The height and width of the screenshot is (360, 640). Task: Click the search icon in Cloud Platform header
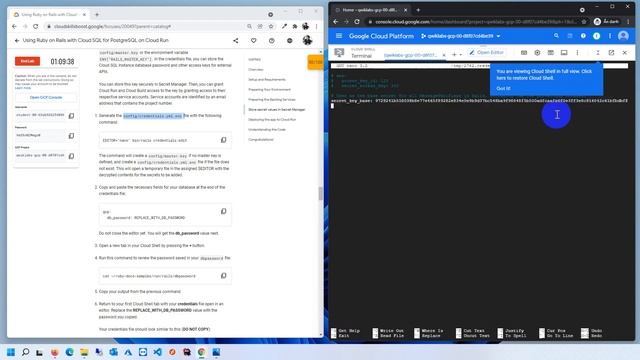[x=556, y=36]
